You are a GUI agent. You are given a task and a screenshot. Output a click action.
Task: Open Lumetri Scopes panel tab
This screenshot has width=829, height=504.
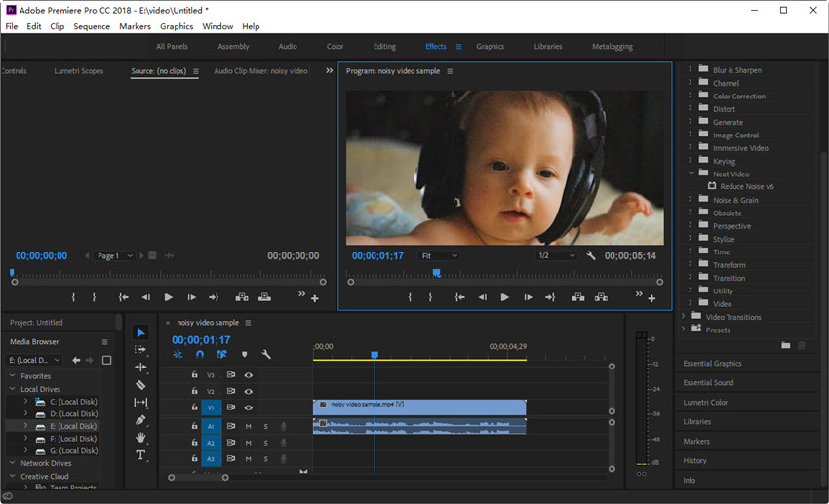pos(79,71)
